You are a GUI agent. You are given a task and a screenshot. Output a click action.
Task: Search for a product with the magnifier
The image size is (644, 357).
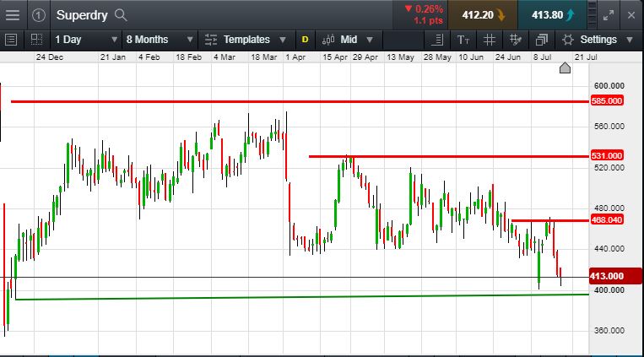click(x=121, y=15)
